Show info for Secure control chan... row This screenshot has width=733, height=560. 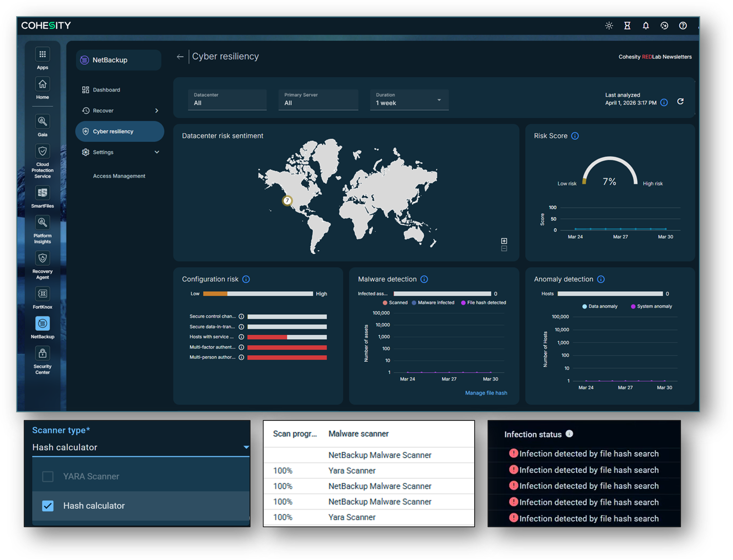point(241,316)
